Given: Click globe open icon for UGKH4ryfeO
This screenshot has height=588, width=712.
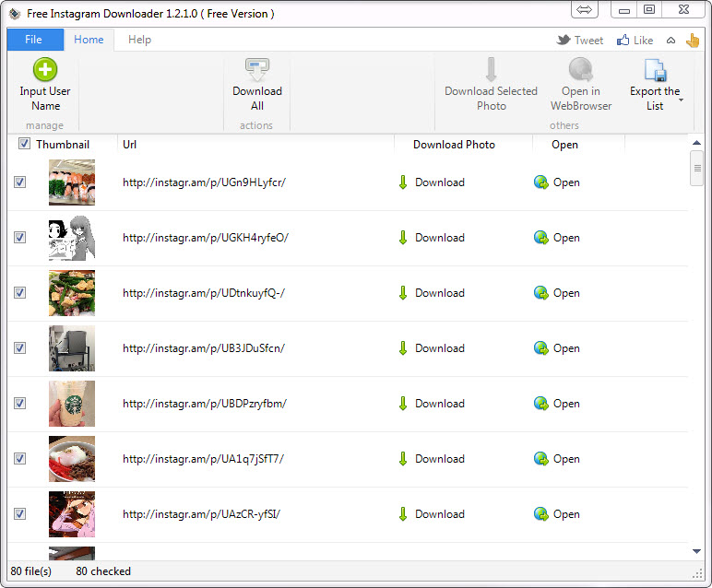Looking at the screenshot, I should 540,238.
